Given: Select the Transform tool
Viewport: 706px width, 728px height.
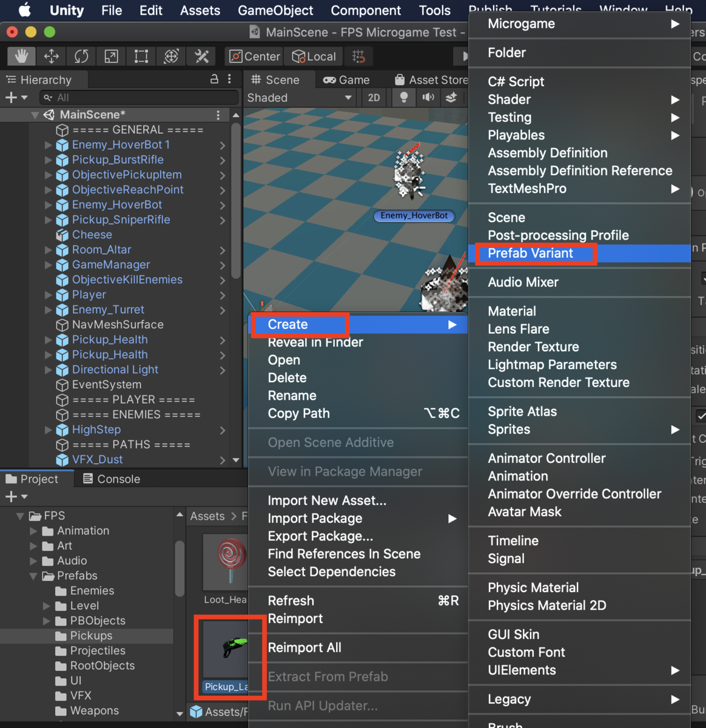Looking at the screenshot, I should pyautogui.click(x=172, y=56).
